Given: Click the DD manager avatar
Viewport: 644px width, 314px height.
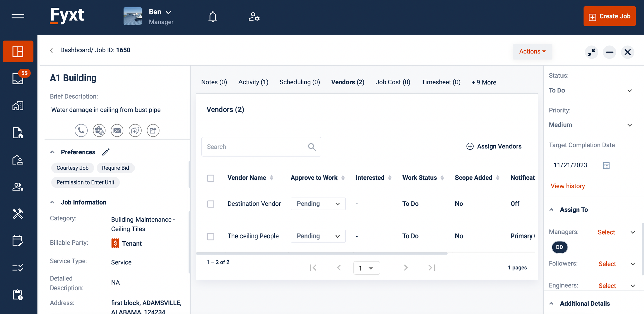Looking at the screenshot, I should tap(559, 247).
